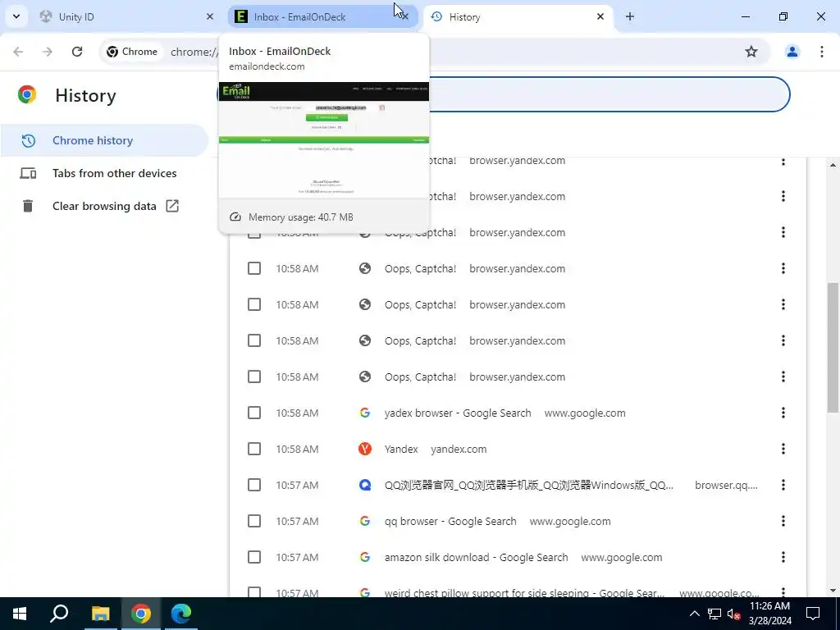Open amazon silk download - Google Search entry
Image resolution: width=840 pixels, height=630 pixels.
pos(477,557)
